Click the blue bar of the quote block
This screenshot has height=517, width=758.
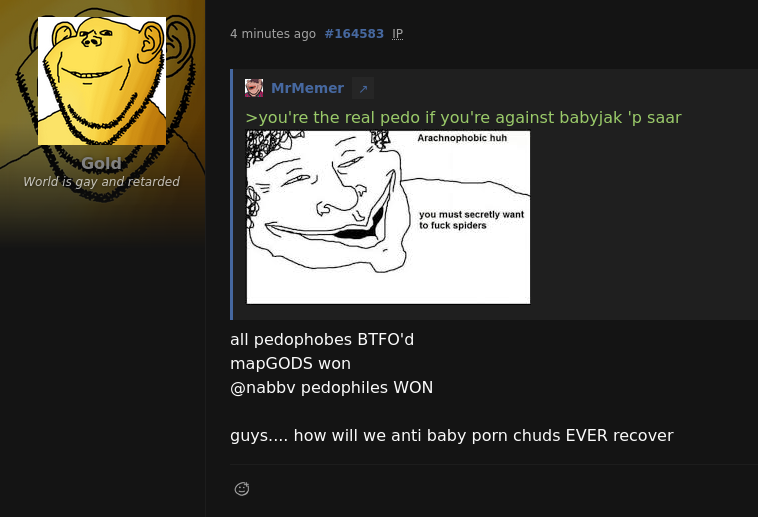pos(232,194)
